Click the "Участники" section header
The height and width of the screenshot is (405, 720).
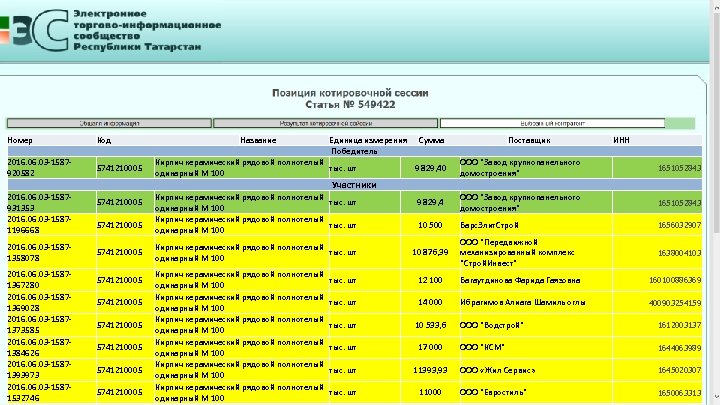tap(354, 185)
